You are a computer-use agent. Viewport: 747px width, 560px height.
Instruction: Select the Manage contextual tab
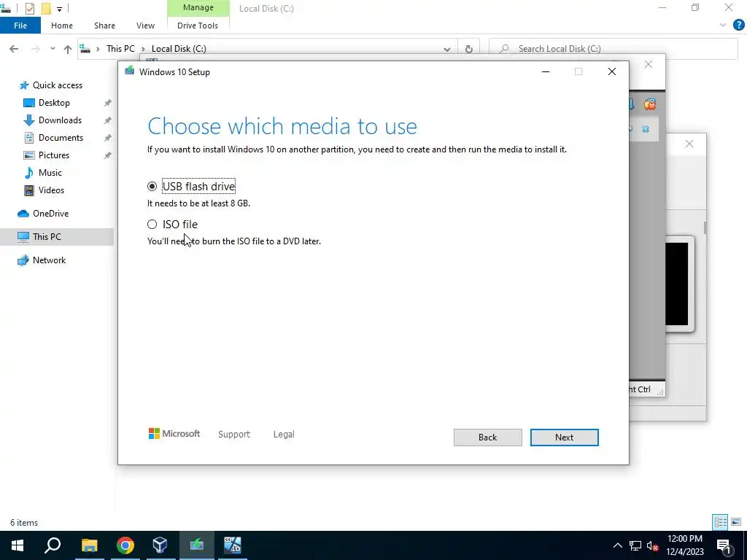click(198, 7)
